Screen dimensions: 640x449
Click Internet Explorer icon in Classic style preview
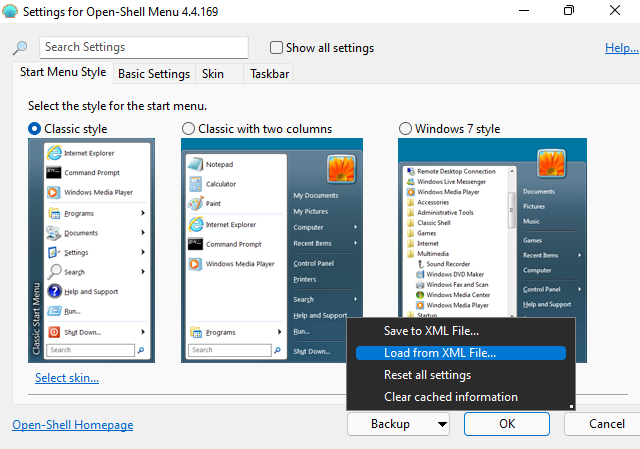[x=54, y=153]
